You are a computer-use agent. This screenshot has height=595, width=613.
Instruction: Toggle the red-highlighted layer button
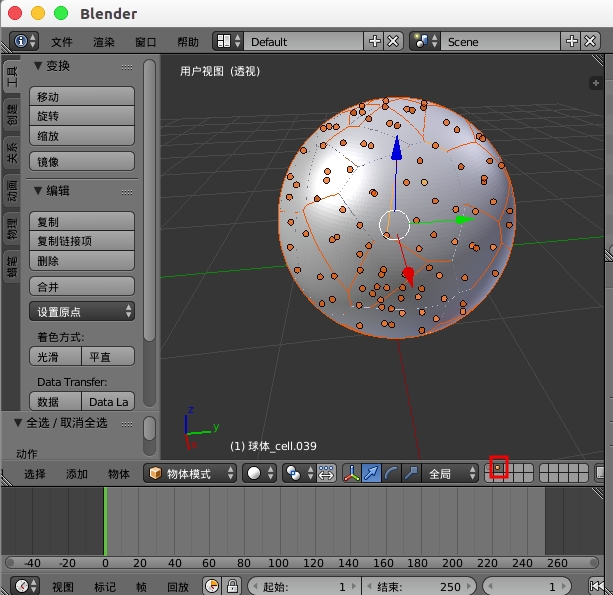(x=498, y=467)
